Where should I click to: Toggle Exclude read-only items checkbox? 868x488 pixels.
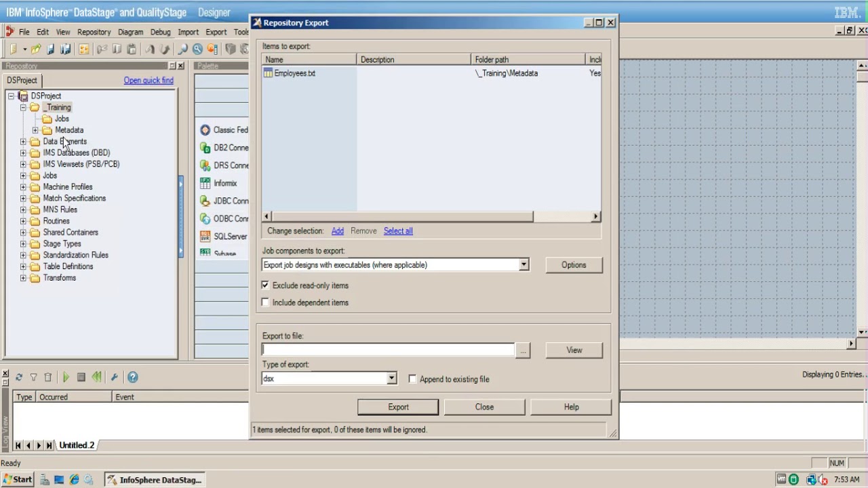(265, 285)
